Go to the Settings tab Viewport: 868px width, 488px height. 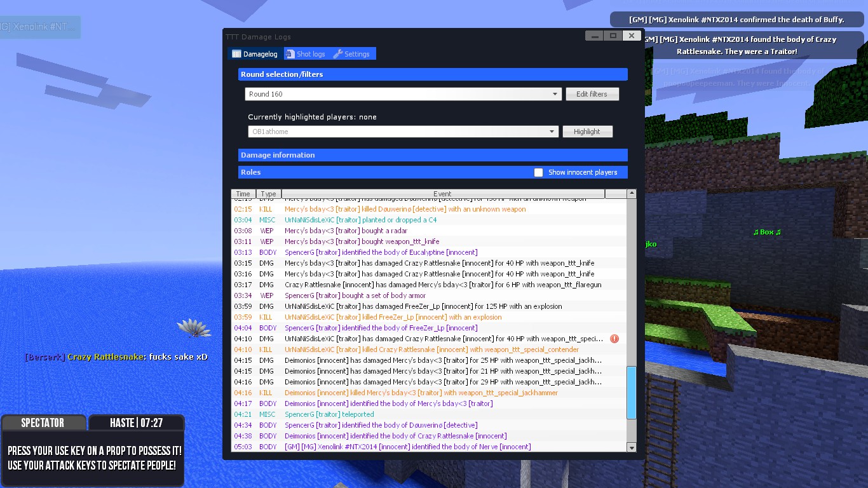click(352, 54)
